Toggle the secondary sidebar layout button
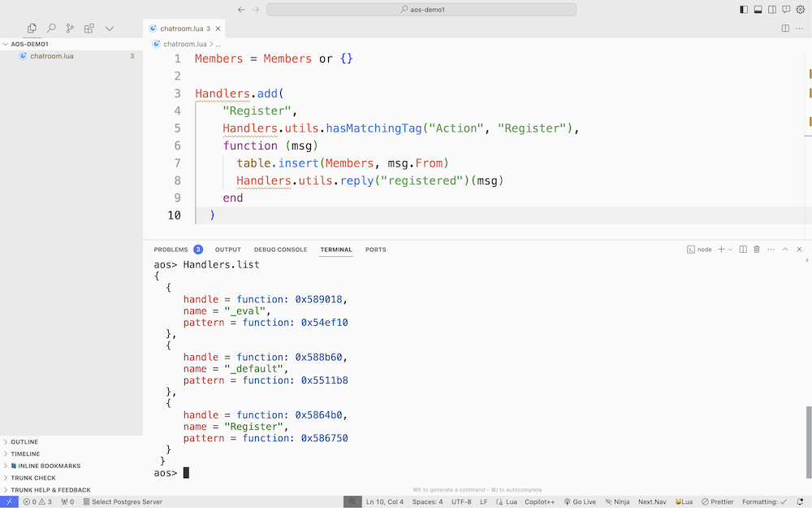 point(772,10)
